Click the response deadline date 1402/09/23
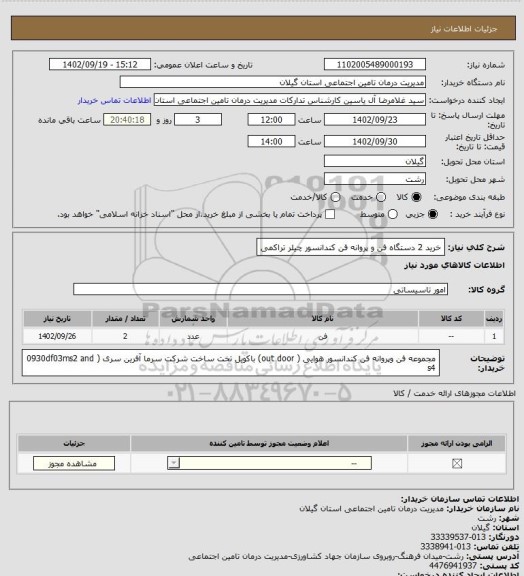Image resolution: width=524 pixels, height=576 pixels. [375, 120]
